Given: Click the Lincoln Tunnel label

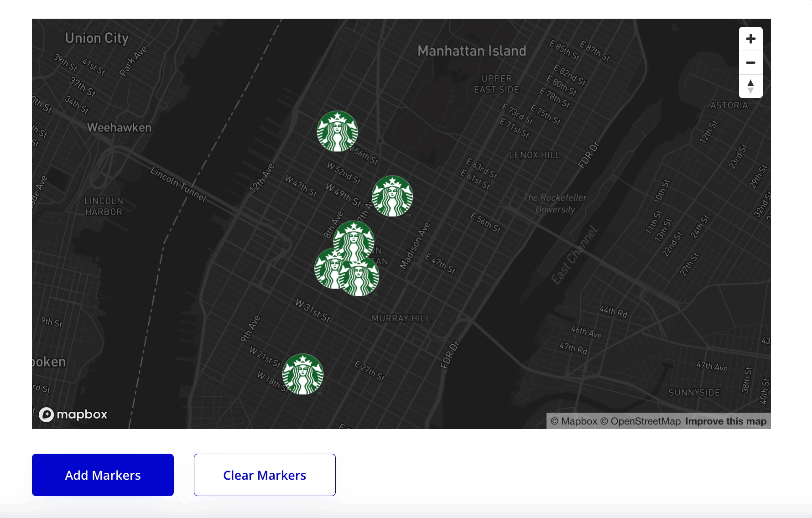Looking at the screenshot, I should (x=178, y=185).
